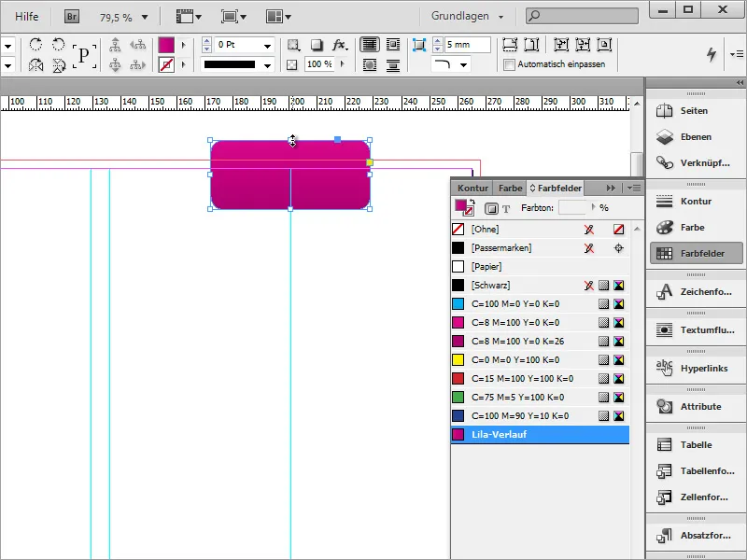Open the Zeichenformate panel
Image resolution: width=747 pixels, height=560 pixels.
pyautogui.click(x=696, y=291)
